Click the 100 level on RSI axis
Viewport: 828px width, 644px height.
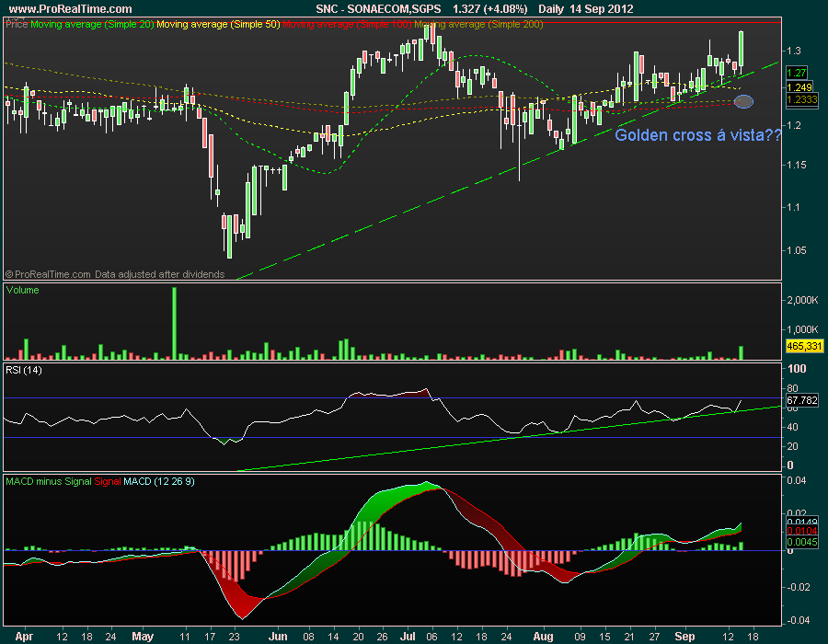797,368
